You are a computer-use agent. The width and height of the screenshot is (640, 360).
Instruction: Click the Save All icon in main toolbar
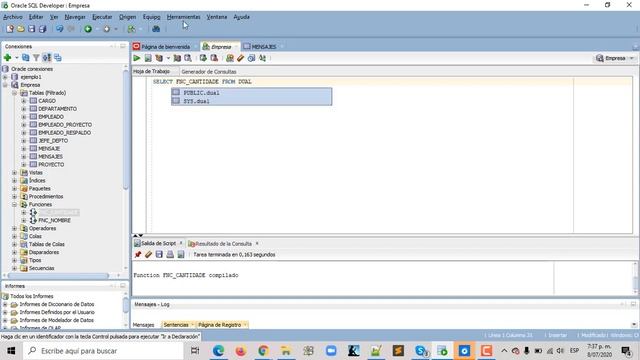[x=42, y=29]
